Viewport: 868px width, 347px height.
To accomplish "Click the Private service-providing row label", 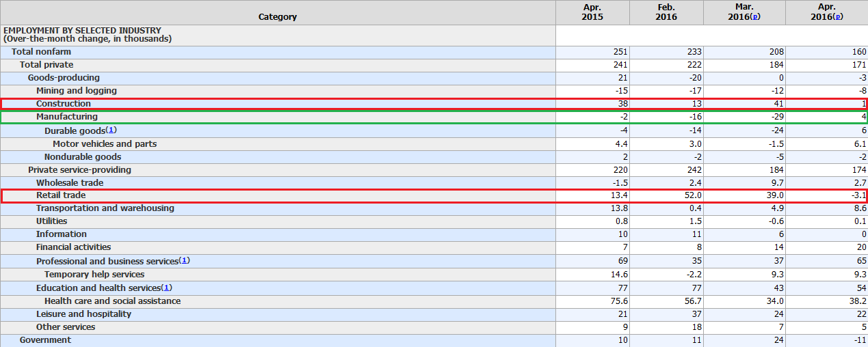I will pos(79,169).
